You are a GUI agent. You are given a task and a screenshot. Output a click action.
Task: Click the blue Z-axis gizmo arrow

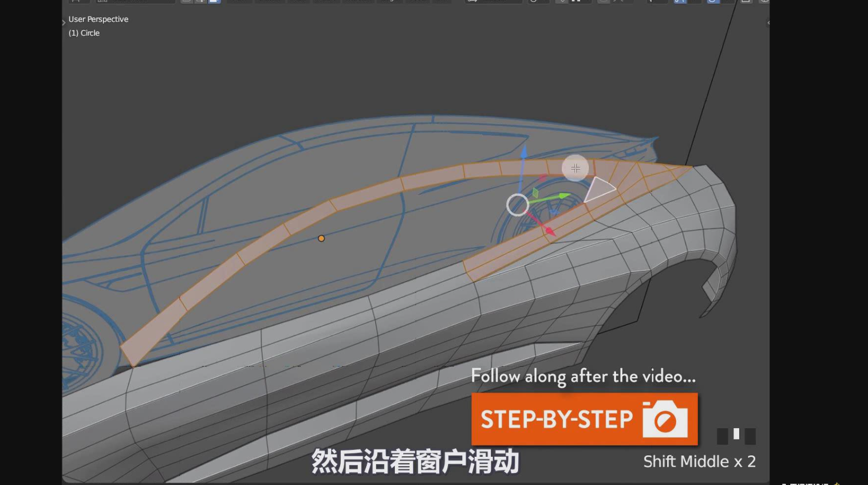524,152
